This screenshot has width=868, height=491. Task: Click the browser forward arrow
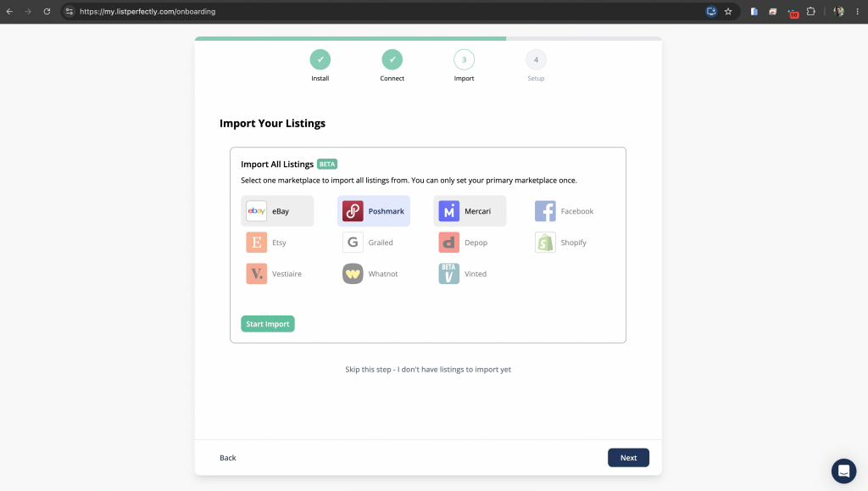click(x=28, y=11)
